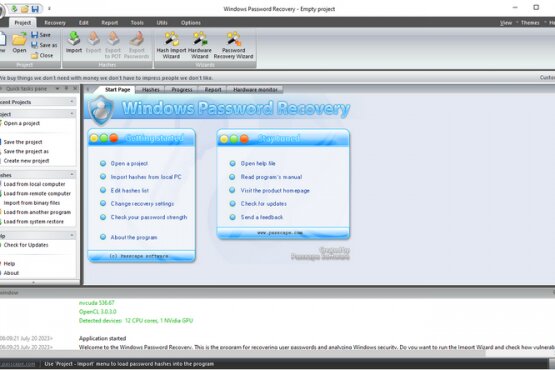Select Export to POT icon
Viewport: 555px width, 370px height.
click(x=113, y=45)
